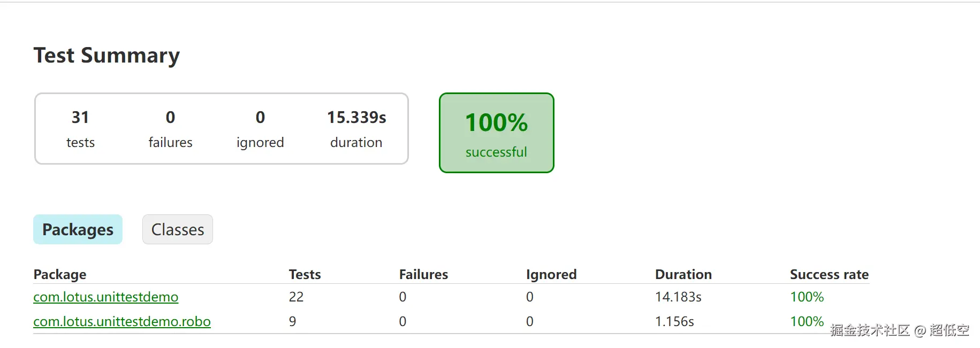Select the Failures column header
The height and width of the screenshot is (348, 980).
(x=423, y=274)
